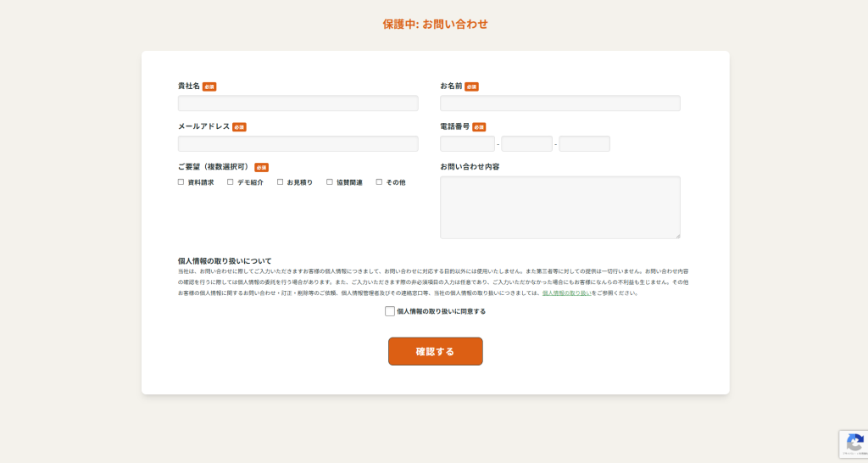
Task: Click the 必須 badge beside メールアドレス
Action: (239, 127)
